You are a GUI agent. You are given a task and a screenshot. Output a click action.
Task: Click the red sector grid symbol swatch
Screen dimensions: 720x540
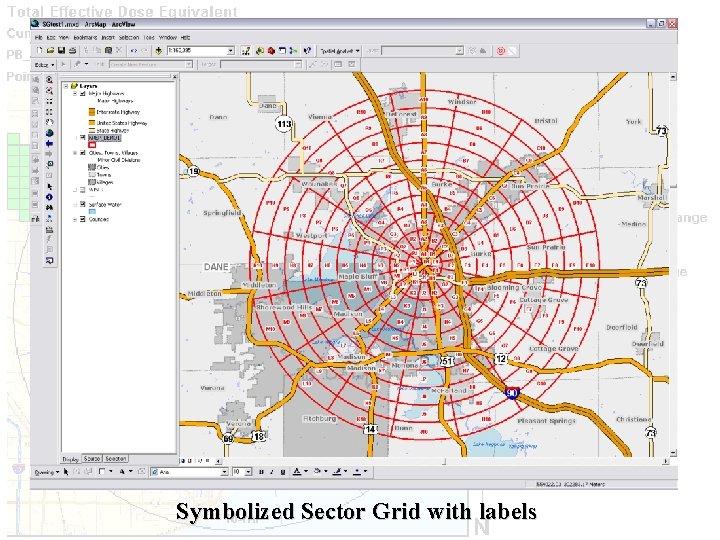92,145
